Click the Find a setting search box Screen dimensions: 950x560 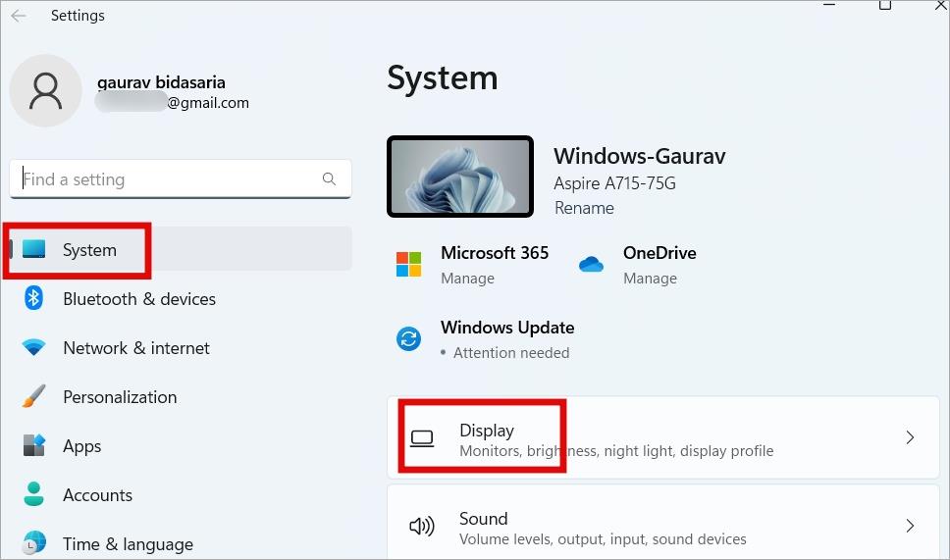181,178
